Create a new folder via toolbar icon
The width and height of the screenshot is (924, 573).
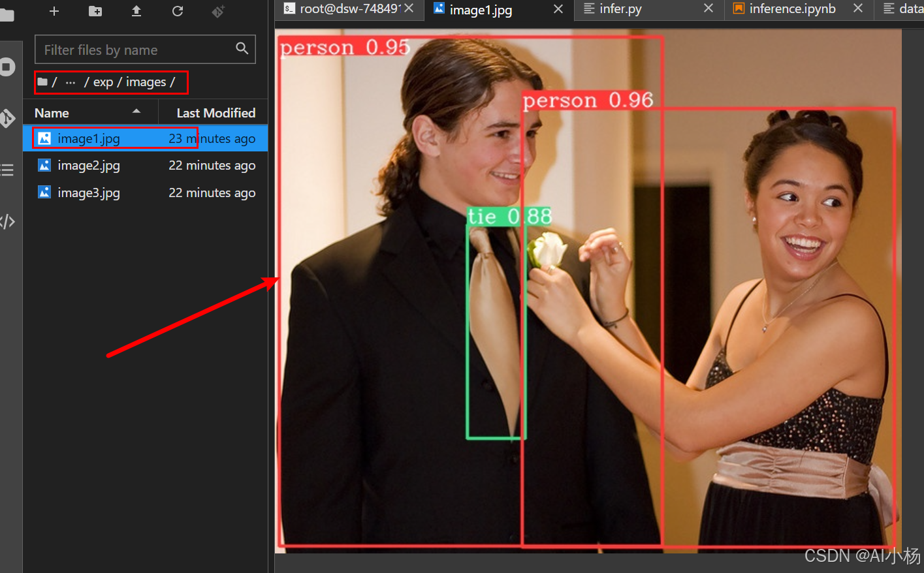[x=95, y=11]
